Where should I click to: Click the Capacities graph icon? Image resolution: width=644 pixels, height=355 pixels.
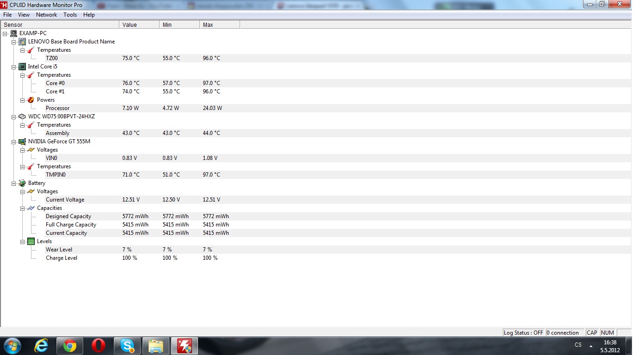point(31,208)
